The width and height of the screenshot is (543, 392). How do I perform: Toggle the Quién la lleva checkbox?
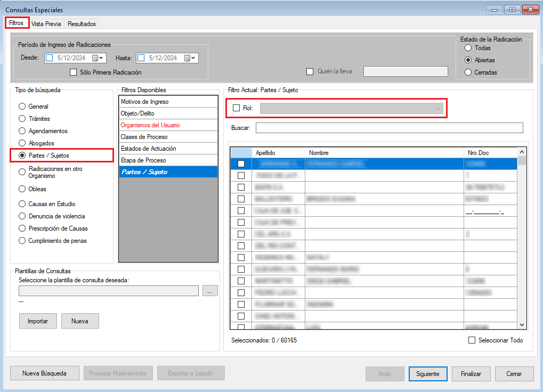(x=310, y=72)
